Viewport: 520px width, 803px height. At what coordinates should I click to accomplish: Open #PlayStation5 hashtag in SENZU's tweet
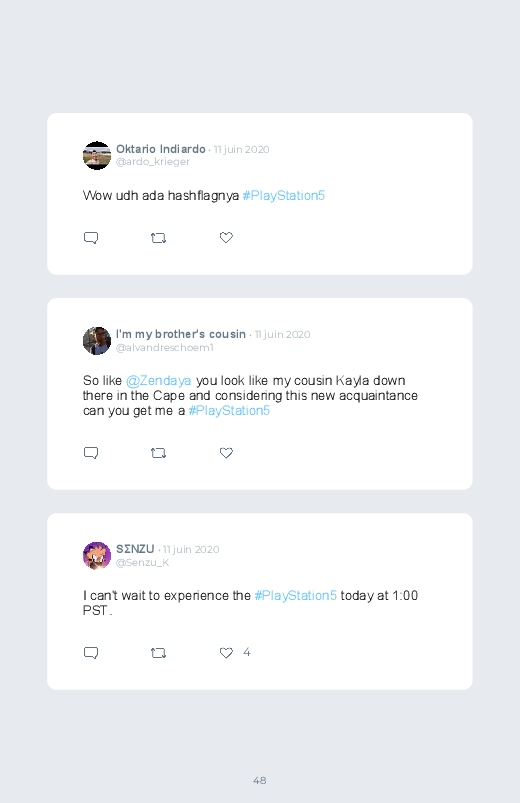(296, 596)
